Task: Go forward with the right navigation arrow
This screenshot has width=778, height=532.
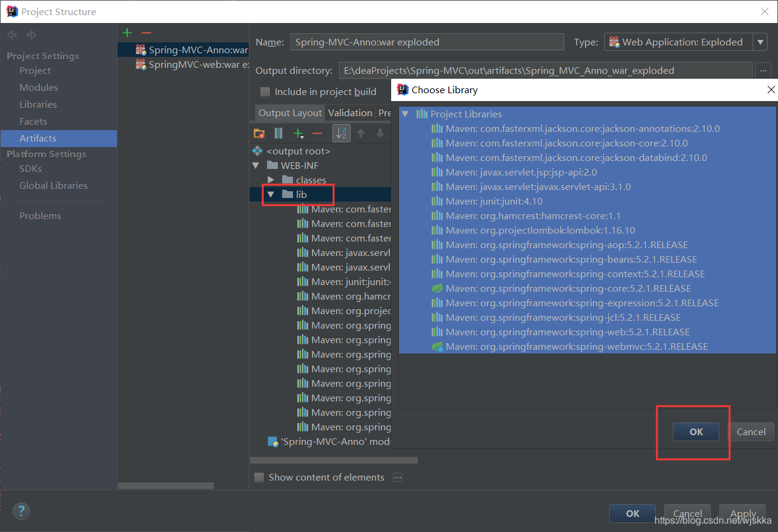Action: 31,34
